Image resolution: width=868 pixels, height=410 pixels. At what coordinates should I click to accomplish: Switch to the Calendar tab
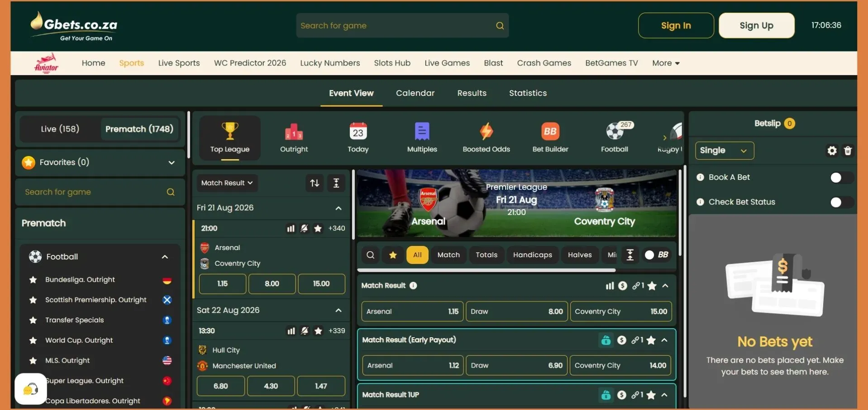pos(415,93)
